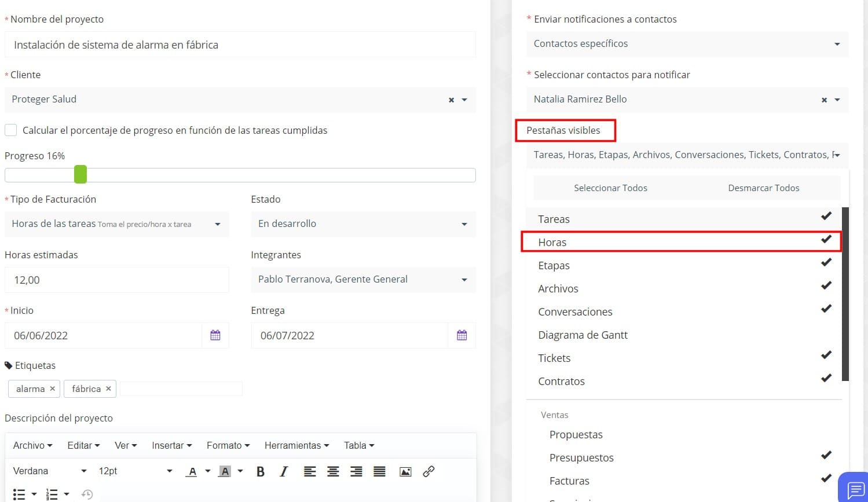Clear the Proteger Salud client selection

[451, 100]
